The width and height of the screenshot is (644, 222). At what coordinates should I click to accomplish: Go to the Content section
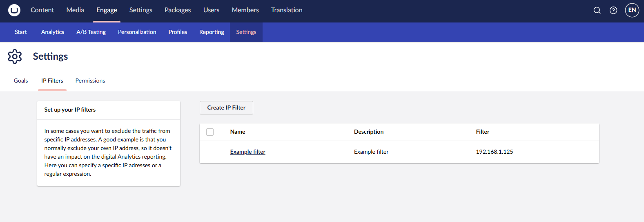click(42, 10)
